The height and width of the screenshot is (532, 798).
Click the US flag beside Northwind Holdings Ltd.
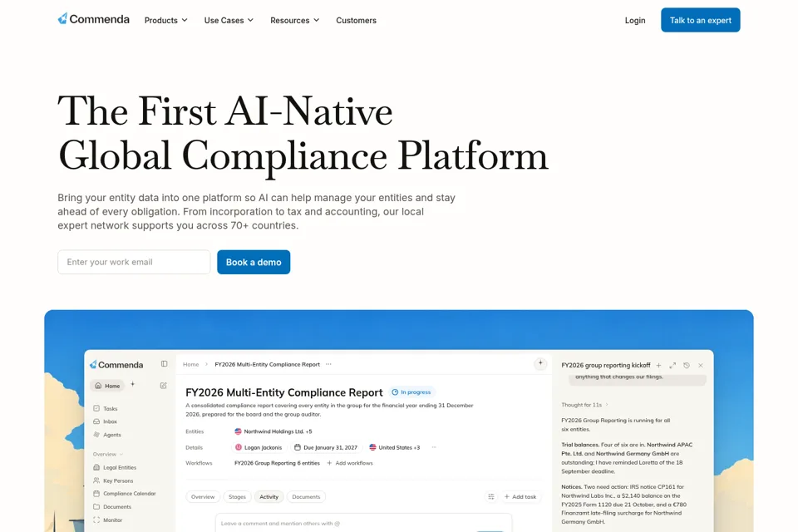pyautogui.click(x=238, y=431)
